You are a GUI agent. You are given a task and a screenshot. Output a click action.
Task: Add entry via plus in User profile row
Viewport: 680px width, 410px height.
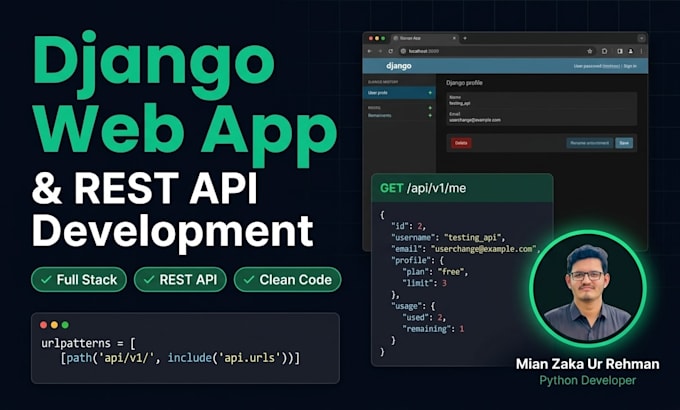(430, 93)
